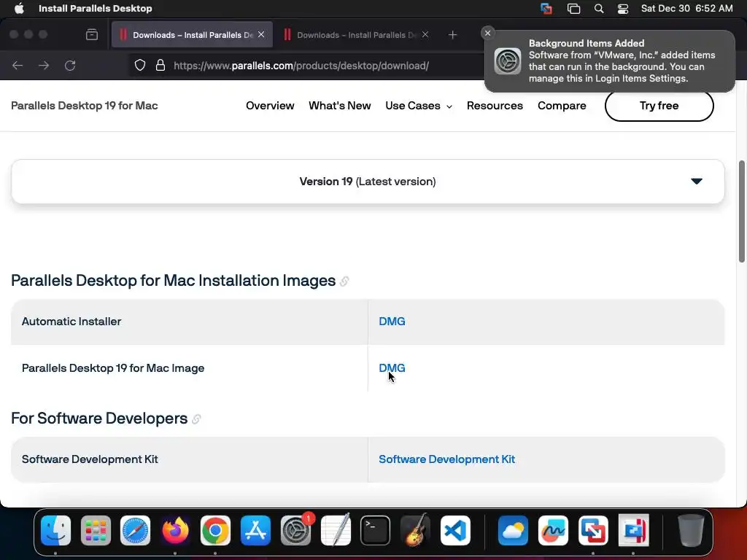Viewport: 747px width, 560px height.
Task: Click the Parallels Desktop 19 for Mac title
Action: [x=85, y=106]
